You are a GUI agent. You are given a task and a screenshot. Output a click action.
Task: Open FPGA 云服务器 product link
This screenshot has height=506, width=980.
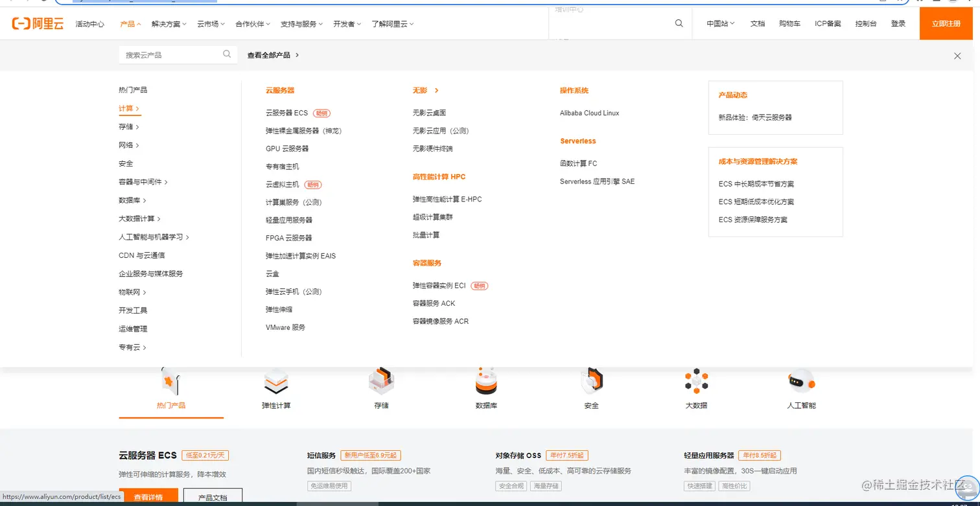coord(289,238)
